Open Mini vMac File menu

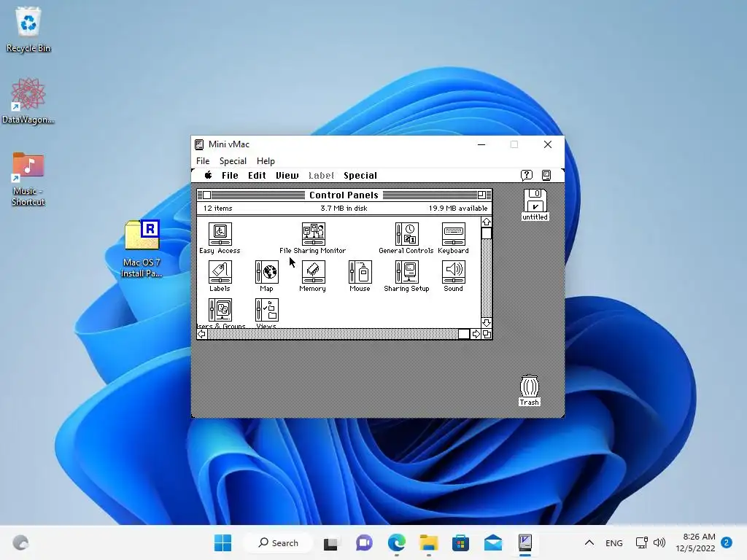pyautogui.click(x=203, y=161)
